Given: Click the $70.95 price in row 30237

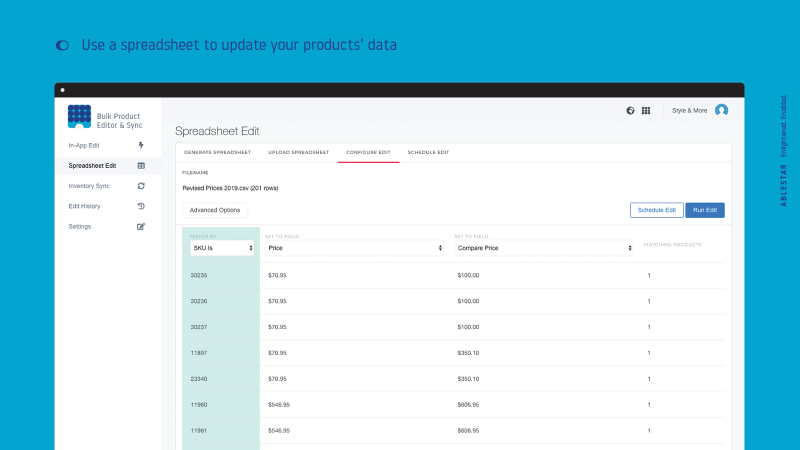Looking at the screenshot, I should pyautogui.click(x=277, y=327).
